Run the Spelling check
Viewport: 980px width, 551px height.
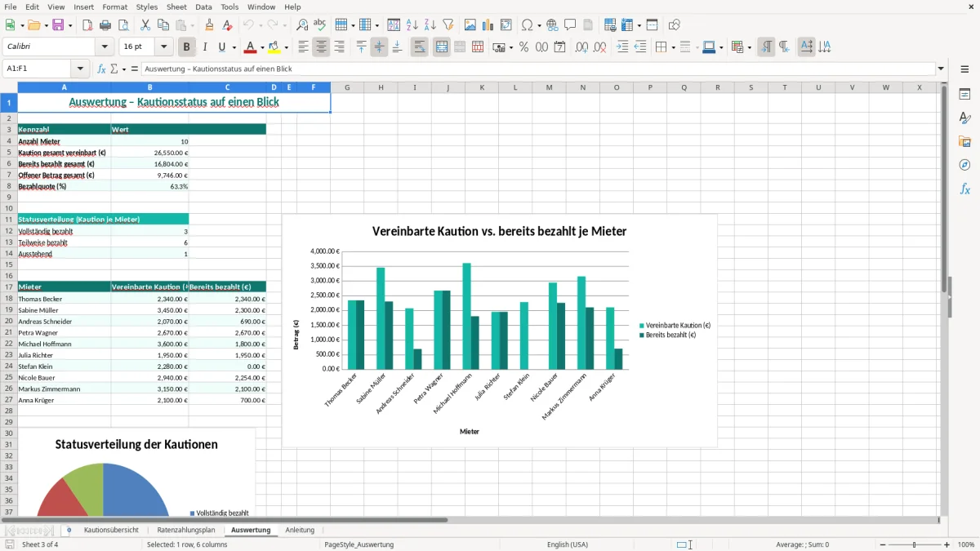(x=320, y=25)
